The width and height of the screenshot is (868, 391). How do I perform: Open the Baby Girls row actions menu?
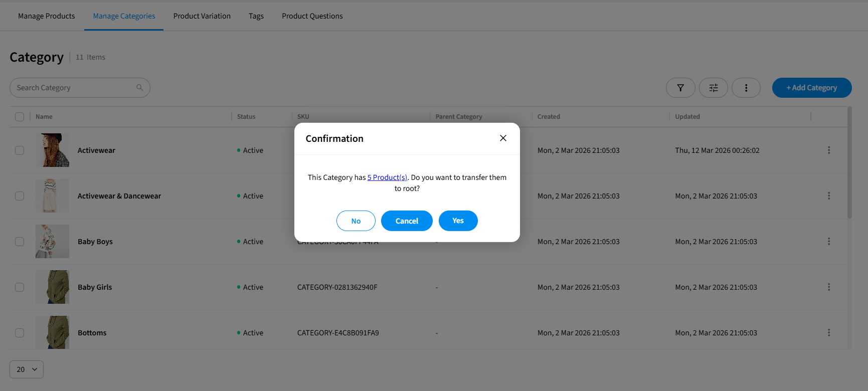pyautogui.click(x=828, y=287)
